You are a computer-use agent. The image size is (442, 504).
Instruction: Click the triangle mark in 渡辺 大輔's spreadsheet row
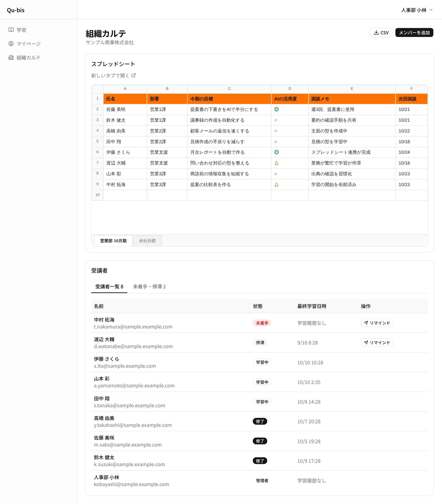click(277, 163)
